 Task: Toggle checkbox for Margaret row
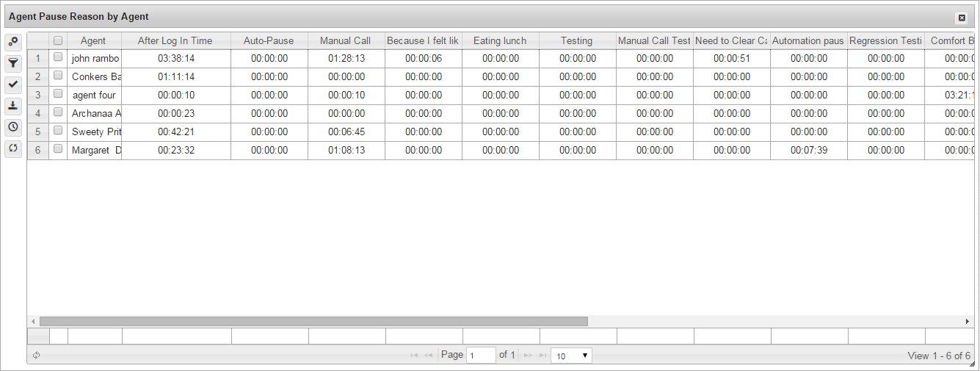tap(58, 149)
